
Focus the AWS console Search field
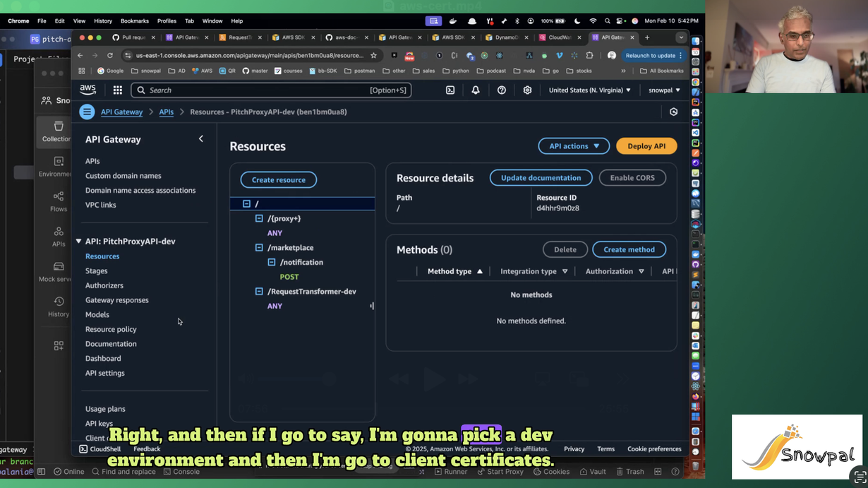tap(271, 90)
